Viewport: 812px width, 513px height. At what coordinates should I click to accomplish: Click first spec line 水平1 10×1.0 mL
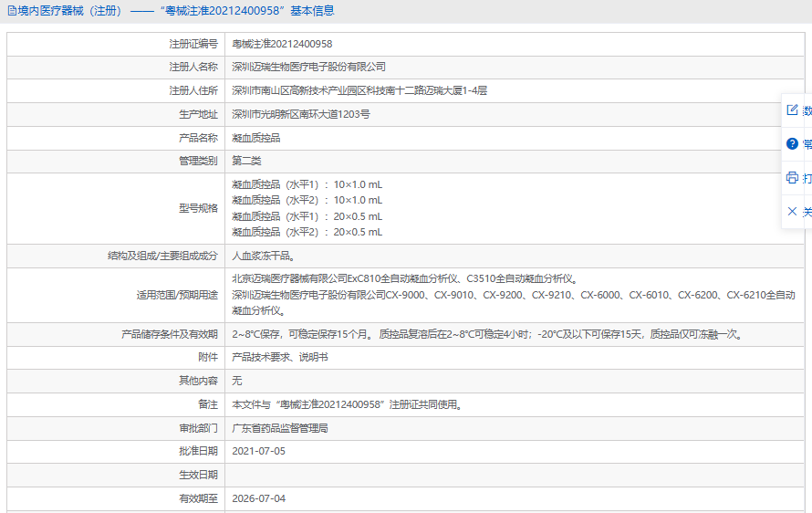[307, 184]
